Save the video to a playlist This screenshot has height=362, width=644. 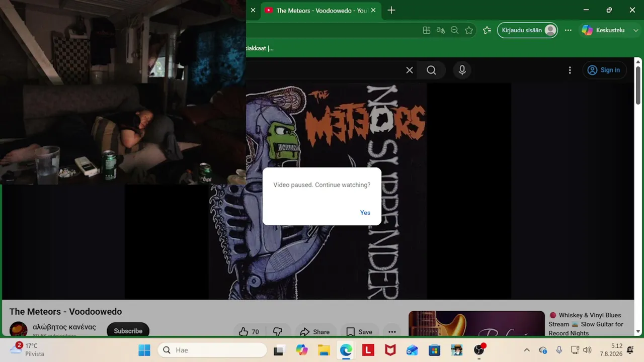pyautogui.click(x=359, y=332)
